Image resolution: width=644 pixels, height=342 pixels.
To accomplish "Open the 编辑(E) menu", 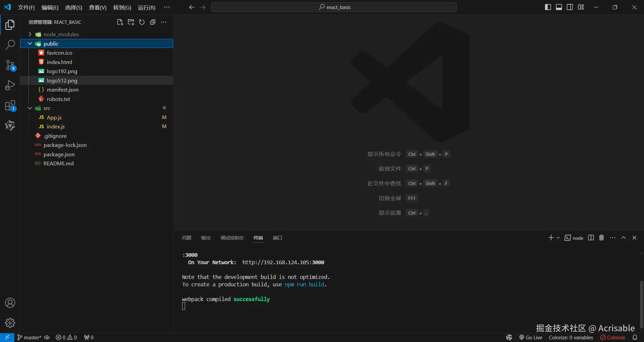I will [50, 7].
